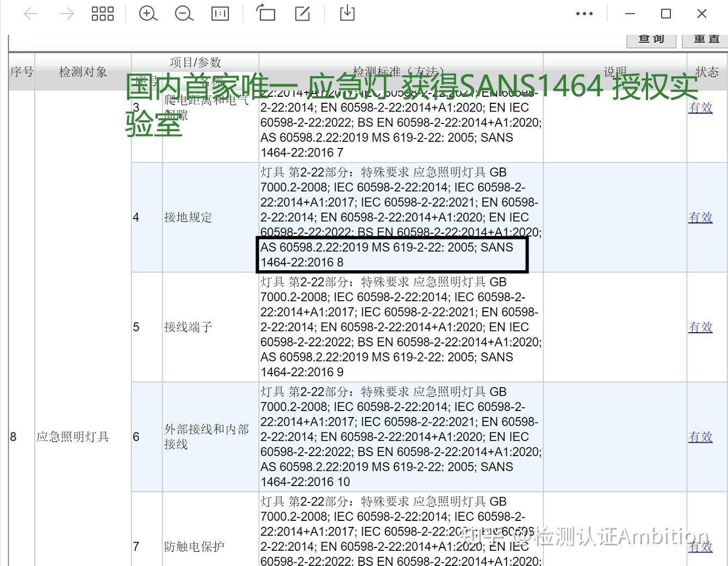Open the three-dot more options menu

click(x=584, y=14)
